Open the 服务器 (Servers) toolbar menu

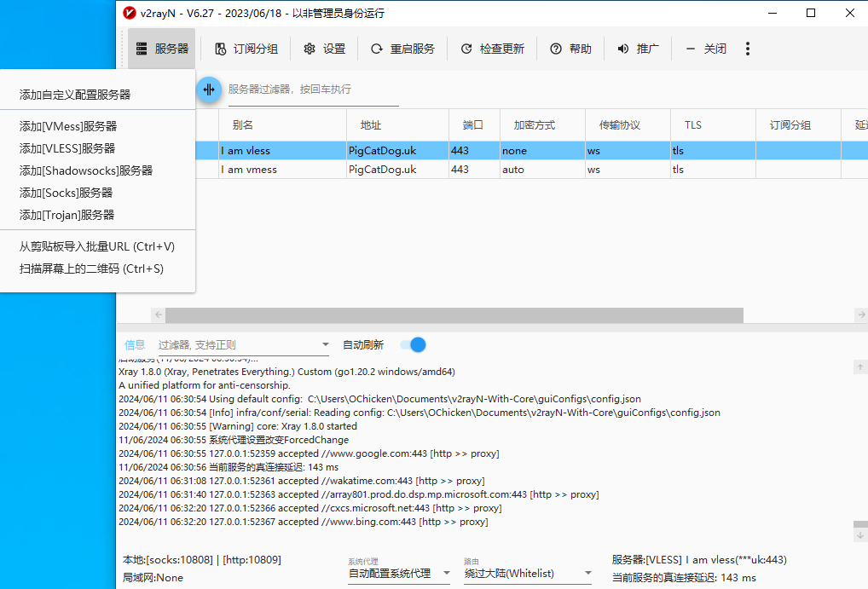point(162,49)
